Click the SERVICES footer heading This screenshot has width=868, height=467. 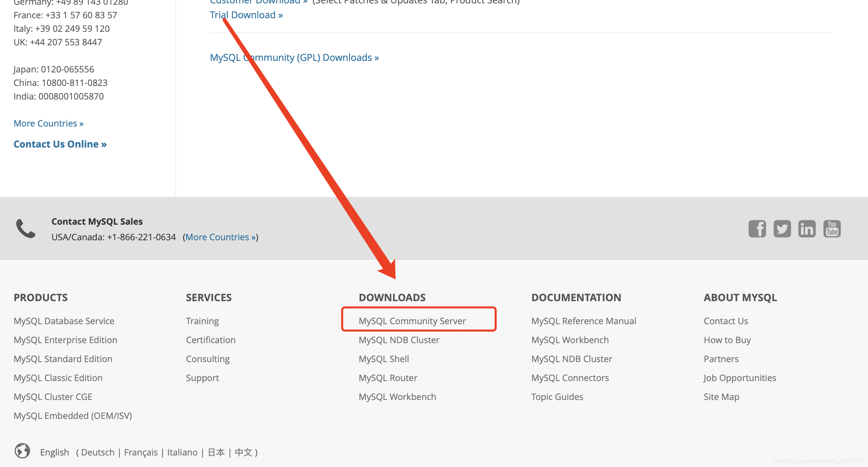[209, 297]
